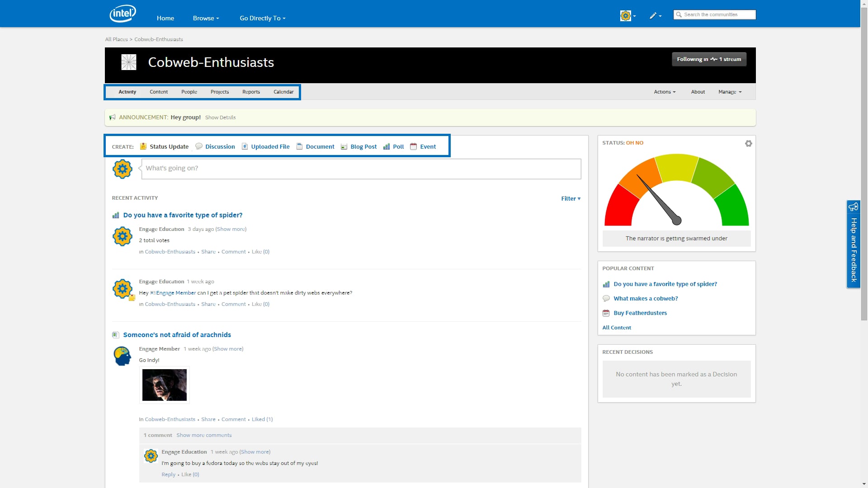868x488 pixels.
Task: Click the Blog Post icon in Create bar
Action: [344, 147]
